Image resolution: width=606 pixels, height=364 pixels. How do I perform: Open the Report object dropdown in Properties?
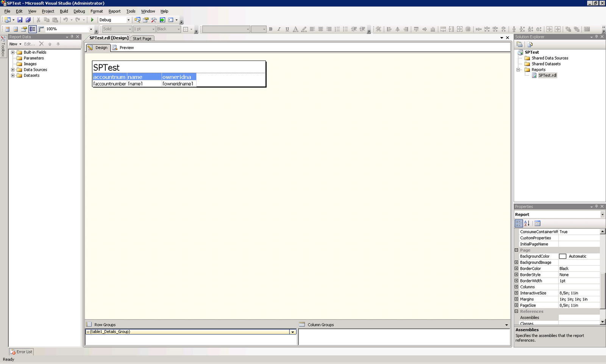click(x=602, y=215)
